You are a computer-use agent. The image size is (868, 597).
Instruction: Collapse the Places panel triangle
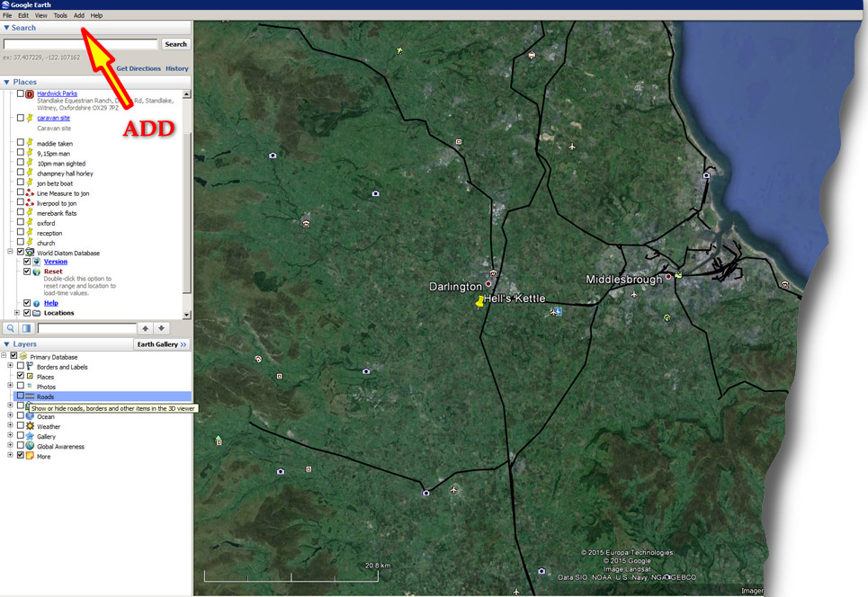pyautogui.click(x=6, y=82)
